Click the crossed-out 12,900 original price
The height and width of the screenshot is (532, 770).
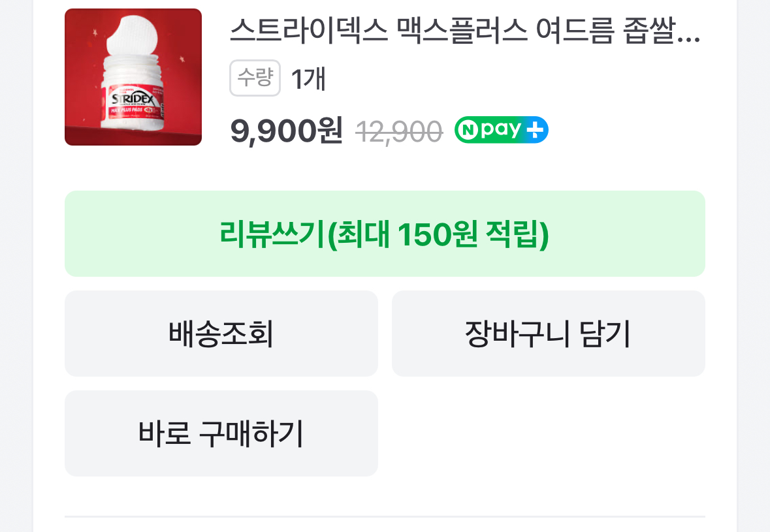pos(399,133)
